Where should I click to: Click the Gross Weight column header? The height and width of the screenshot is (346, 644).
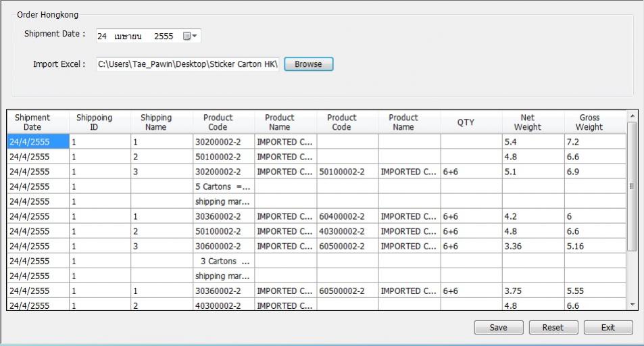[x=589, y=122]
